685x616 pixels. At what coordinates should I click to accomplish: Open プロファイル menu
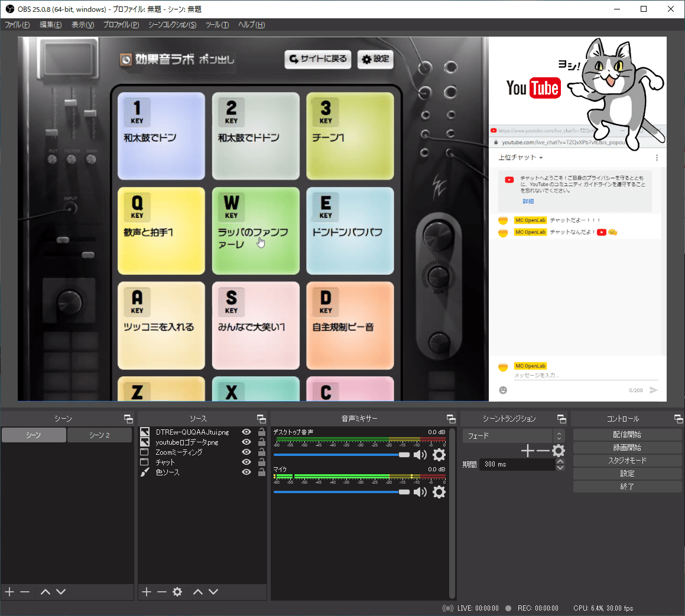pyautogui.click(x=121, y=25)
